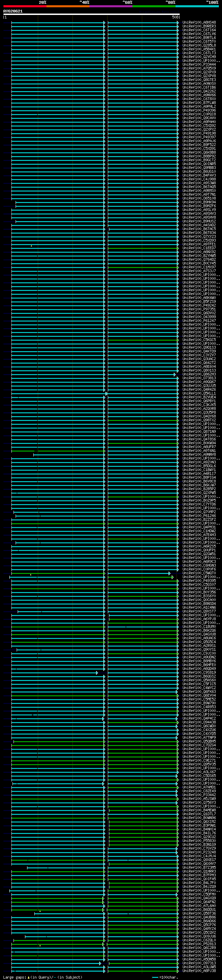
Task: Click the 508 end position label
Action: coord(175,17)
